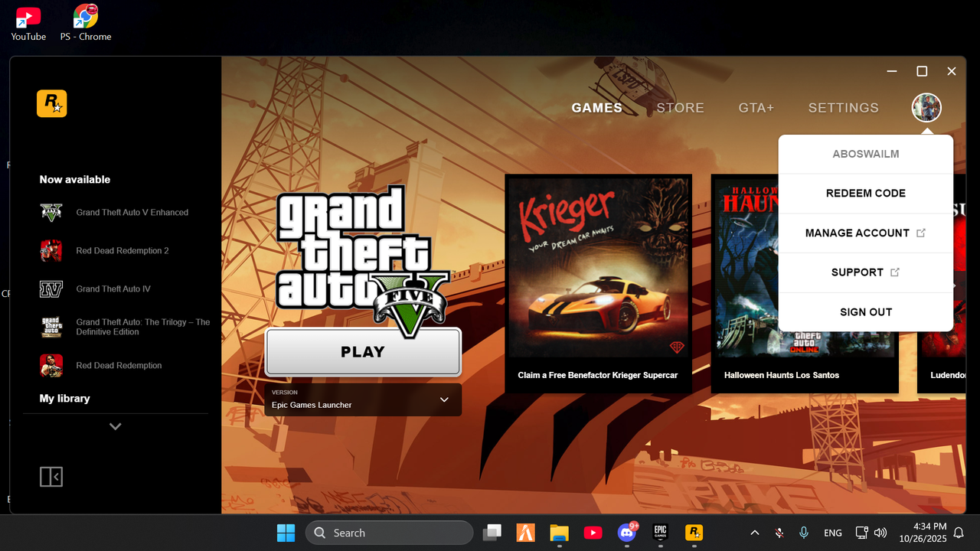
Task: Collapse the sidebar panel
Action: click(51, 477)
